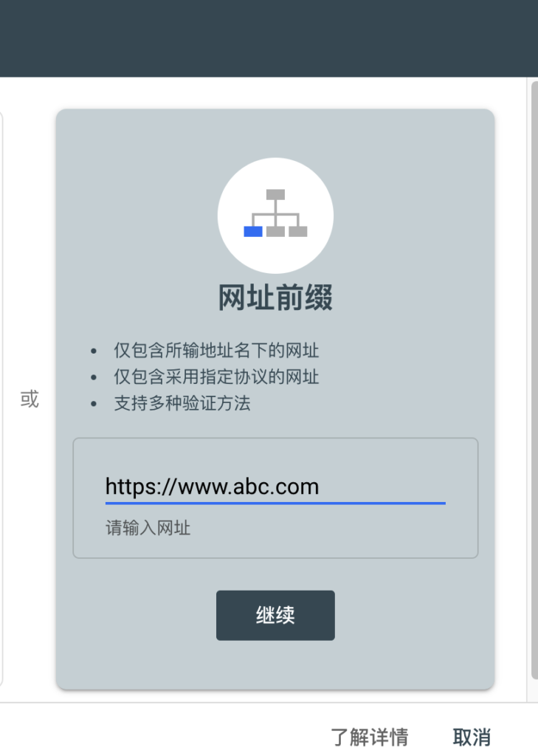Screen dimensions: 538x756
Task: Click 取消 to dismiss the dialog
Action: [x=472, y=738]
